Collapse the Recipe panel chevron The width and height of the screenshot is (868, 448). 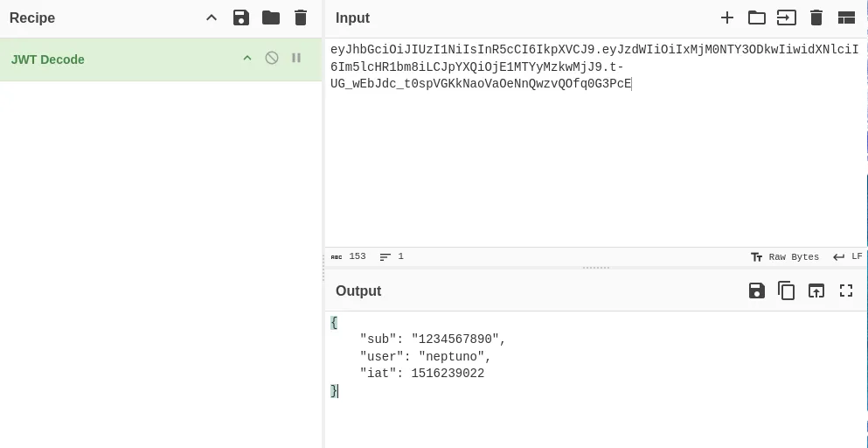212,17
